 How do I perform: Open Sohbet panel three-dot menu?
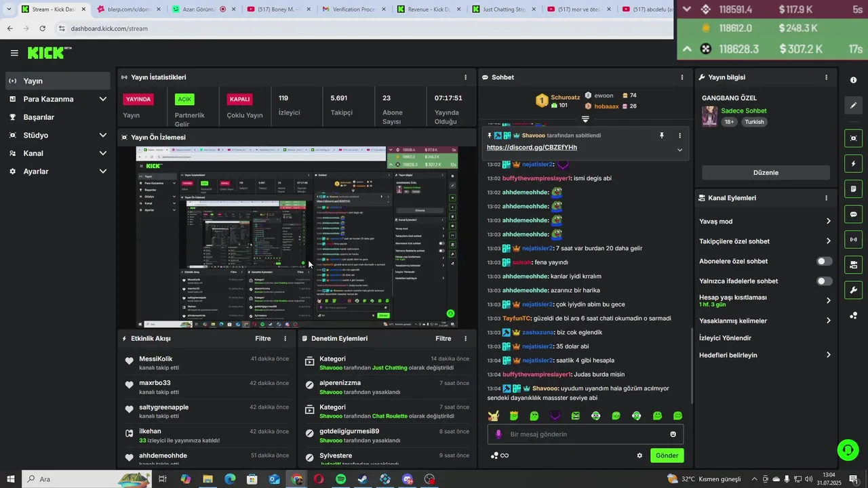point(682,77)
